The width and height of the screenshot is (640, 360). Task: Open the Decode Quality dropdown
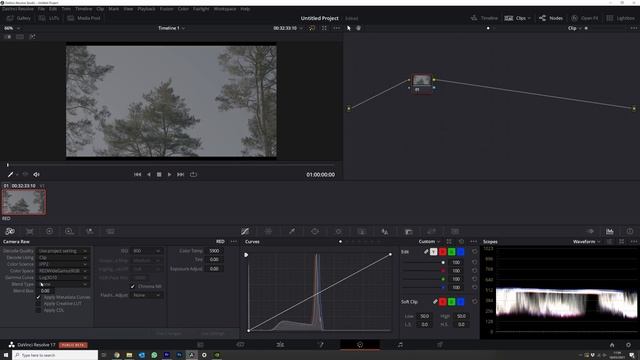(x=62, y=251)
